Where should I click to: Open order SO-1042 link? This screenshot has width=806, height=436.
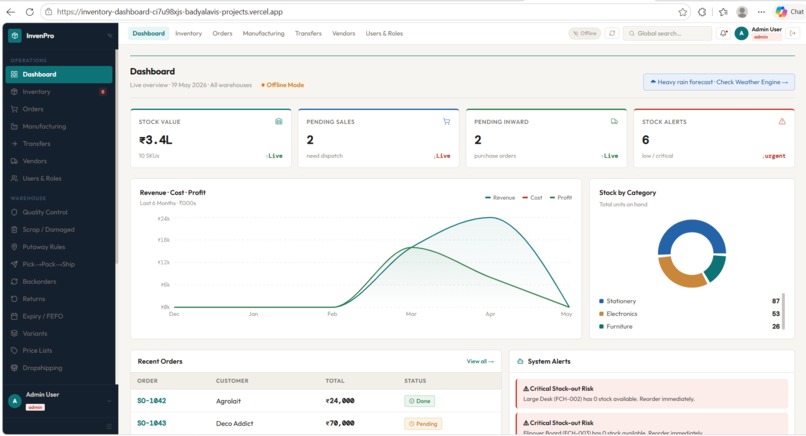point(152,401)
